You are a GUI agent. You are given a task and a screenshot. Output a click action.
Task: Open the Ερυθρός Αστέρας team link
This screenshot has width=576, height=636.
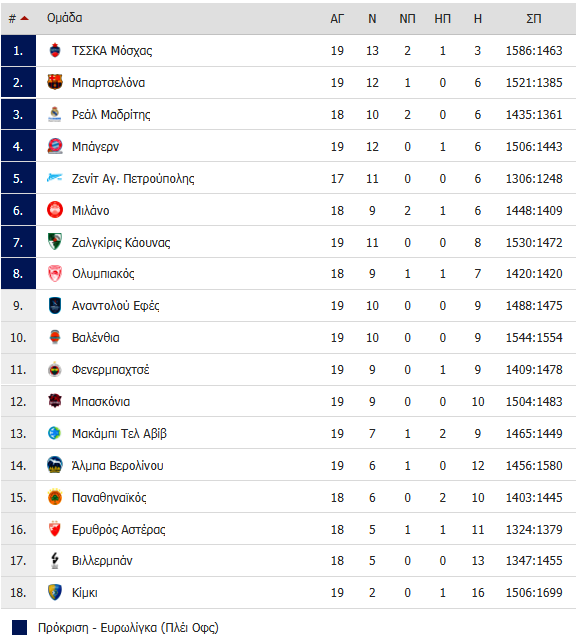tap(118, 529)
